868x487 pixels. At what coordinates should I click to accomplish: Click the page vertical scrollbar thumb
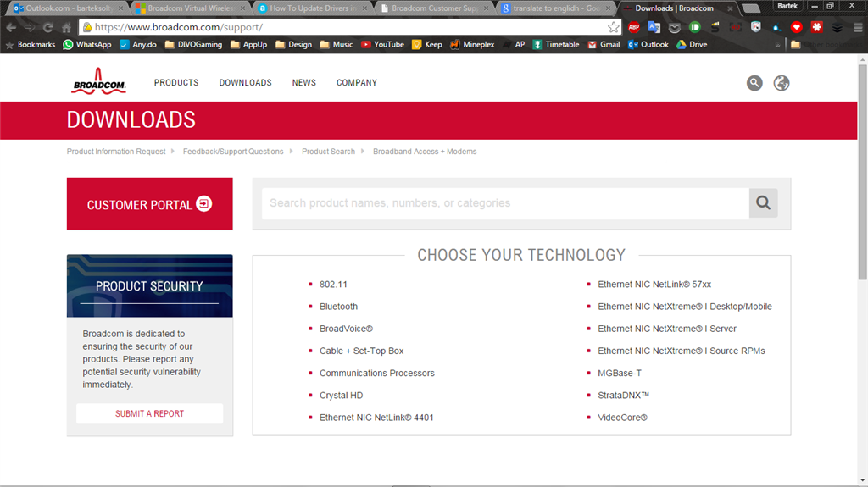pos(862,172)
